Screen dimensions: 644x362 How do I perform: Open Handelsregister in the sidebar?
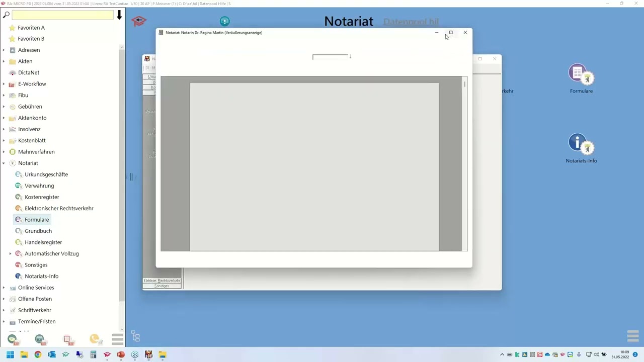pos(43,242)
